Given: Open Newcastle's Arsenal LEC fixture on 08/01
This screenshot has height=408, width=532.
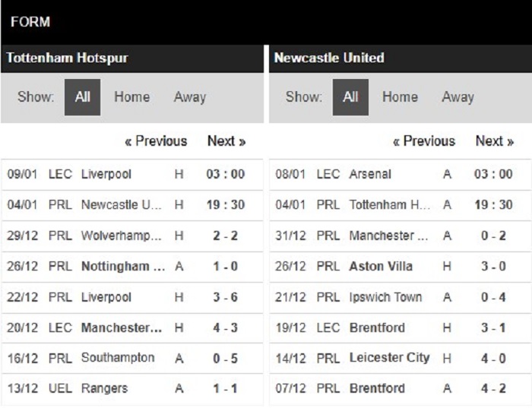Looking at the screenshot, I should point(401,175).
